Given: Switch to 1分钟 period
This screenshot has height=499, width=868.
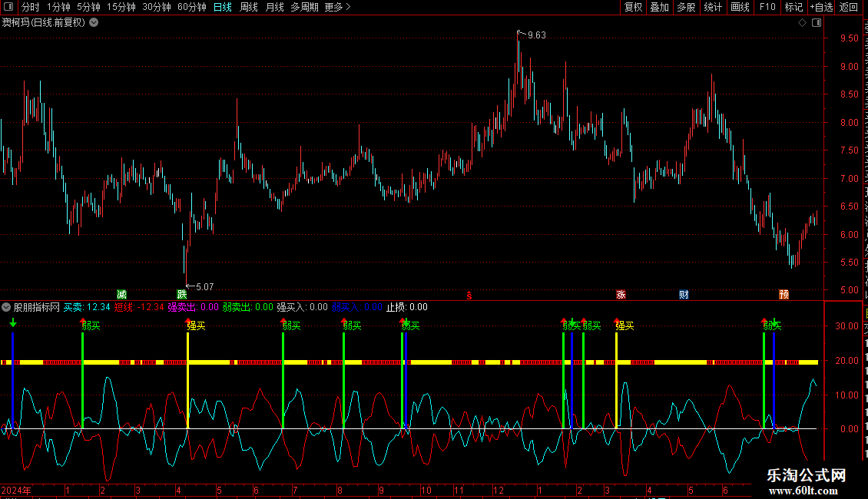Looking at the screenshot, I should tap(58, 7).
